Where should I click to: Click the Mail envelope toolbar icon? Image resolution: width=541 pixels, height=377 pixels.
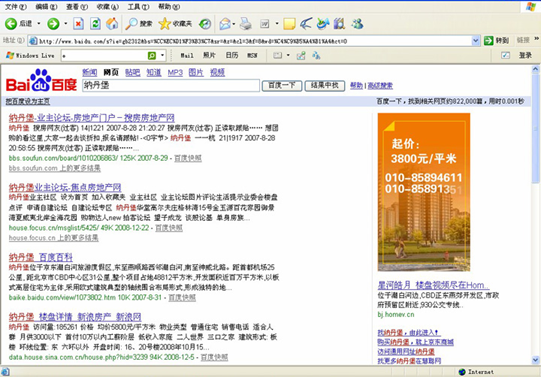click(225, 23)
